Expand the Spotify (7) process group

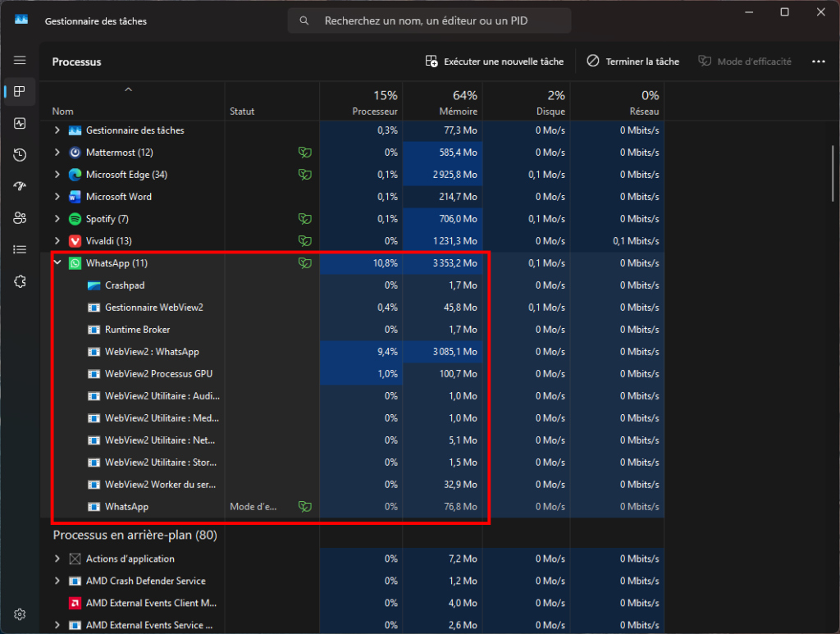click(57, 218)
